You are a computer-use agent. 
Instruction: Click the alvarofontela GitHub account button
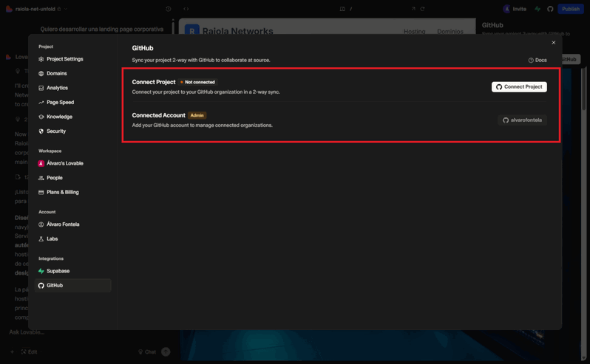pyautogui.click(x=522, y=120)
